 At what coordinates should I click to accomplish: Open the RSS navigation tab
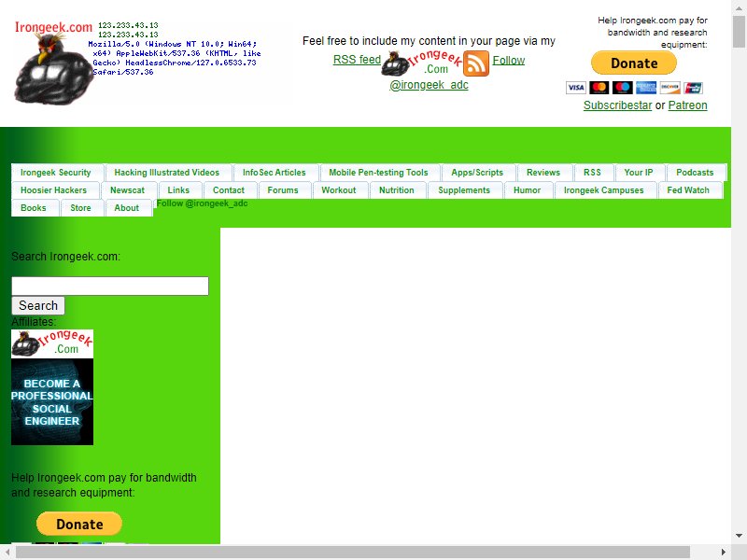pyautogui.click(x=592, y=173)
